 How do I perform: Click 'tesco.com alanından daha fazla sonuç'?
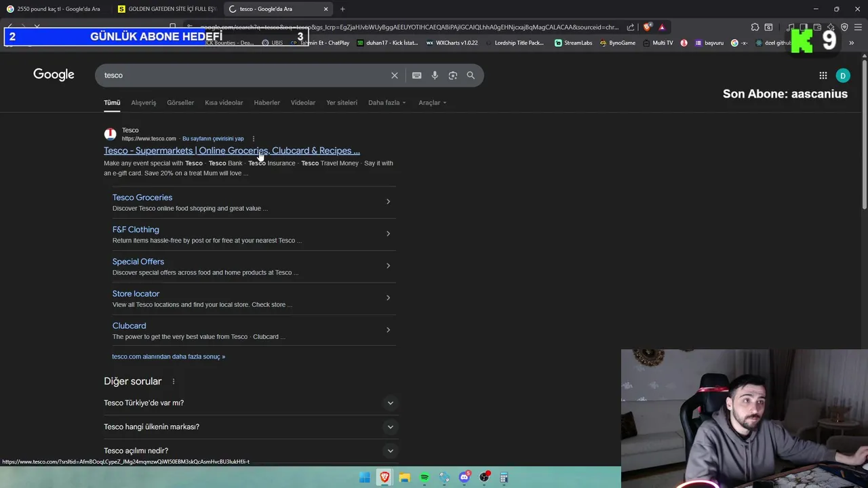(x=168, y=357)
